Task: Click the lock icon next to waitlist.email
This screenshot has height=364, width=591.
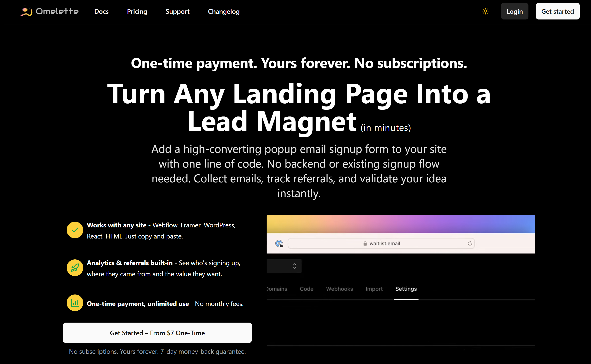Action: click(x=365, y=244)
